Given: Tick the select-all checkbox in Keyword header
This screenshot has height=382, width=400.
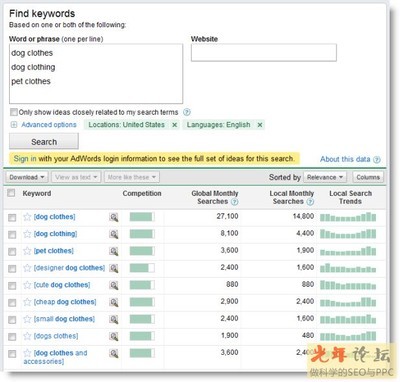Looking at the screenshot, I should point(11,193).
